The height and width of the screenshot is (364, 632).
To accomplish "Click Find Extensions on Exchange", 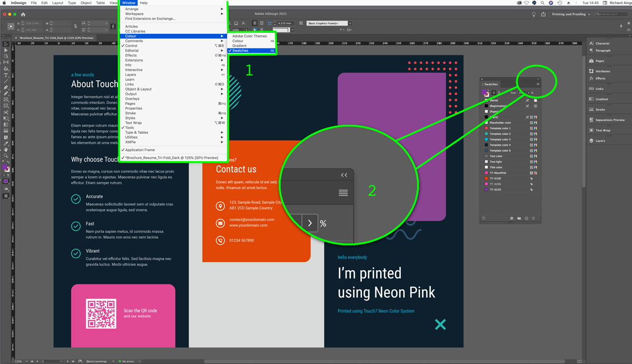I will pos(151,18).
